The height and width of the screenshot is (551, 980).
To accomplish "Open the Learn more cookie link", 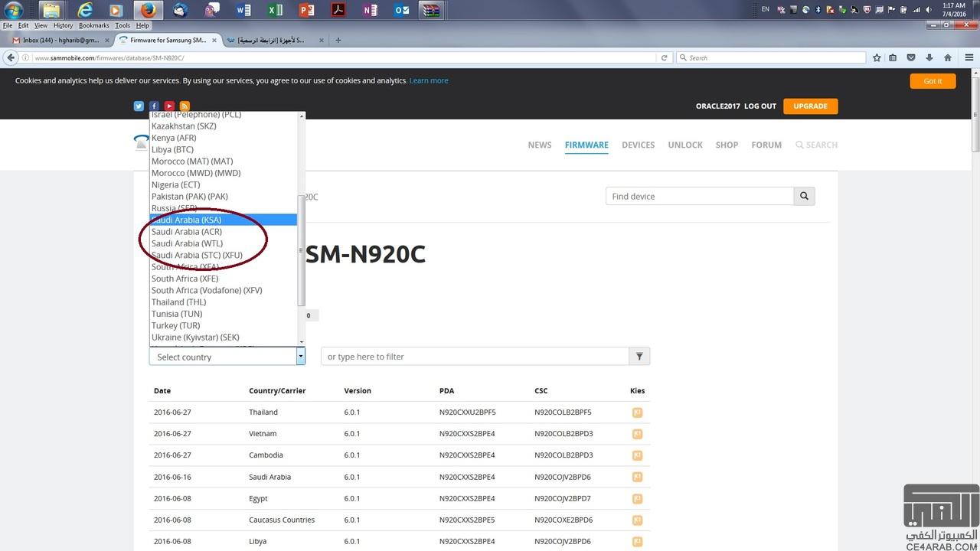I will click(429, 80).
